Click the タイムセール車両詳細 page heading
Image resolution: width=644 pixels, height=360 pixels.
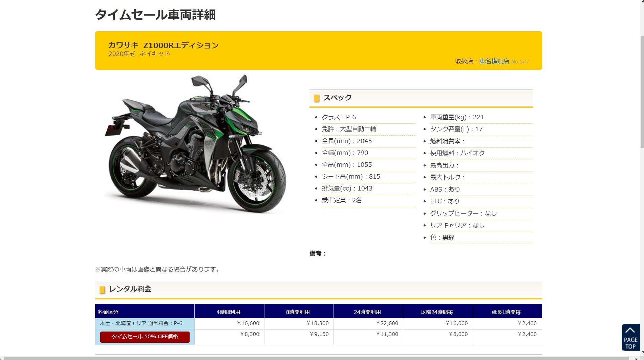pyautogui.click(x=155, y=15)
